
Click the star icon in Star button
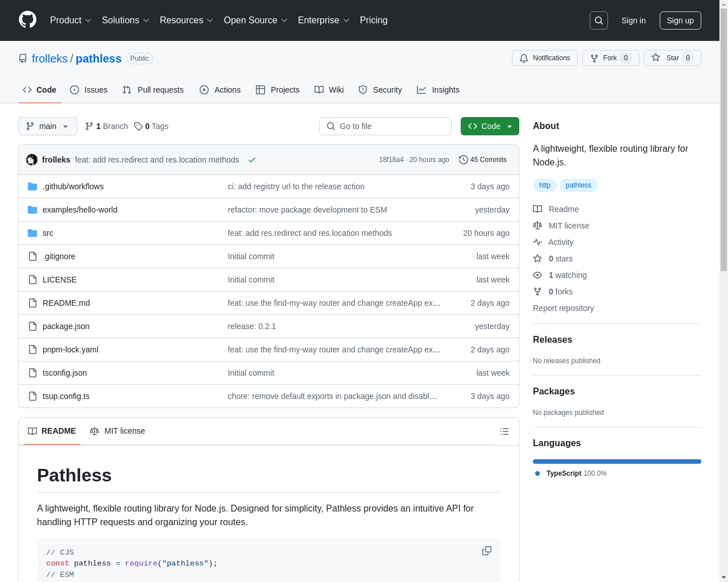pyautogui.click(x=656, y=57)
